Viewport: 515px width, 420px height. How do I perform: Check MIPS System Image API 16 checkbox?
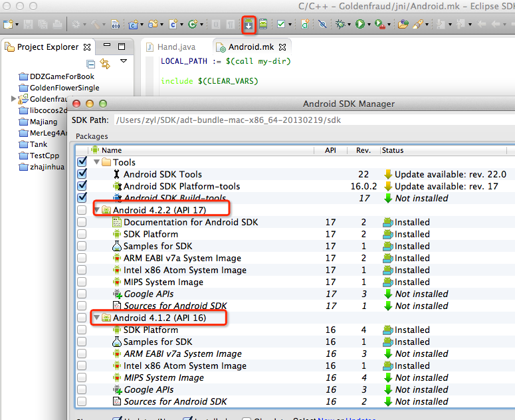82,377
